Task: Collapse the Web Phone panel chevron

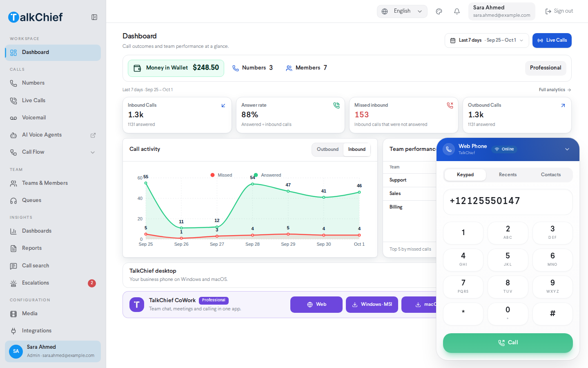Action: [x=567, y=149]
